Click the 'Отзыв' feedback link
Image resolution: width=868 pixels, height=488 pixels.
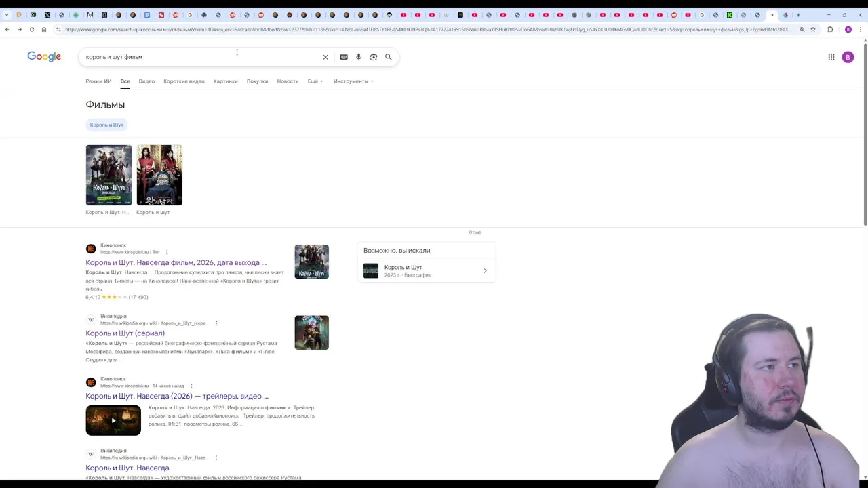click(475, 232)
